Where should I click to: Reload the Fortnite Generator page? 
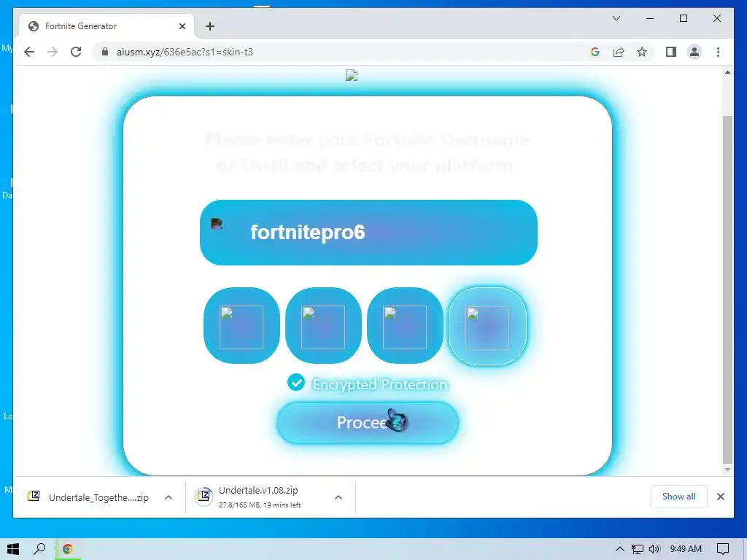click(76, 52)
